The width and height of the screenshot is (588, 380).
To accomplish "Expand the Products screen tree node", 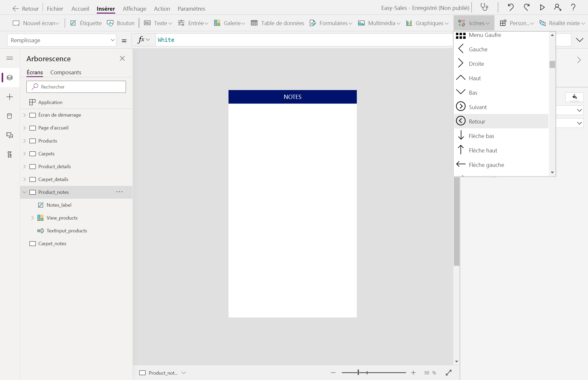I will pyautogui.click(x=24, y=141).
